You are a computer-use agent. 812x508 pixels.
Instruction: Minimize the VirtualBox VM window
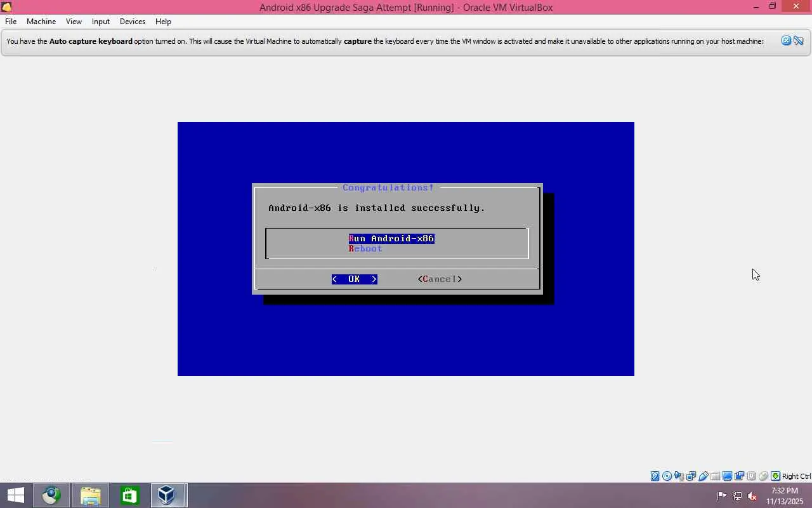[x=756, y=7]
